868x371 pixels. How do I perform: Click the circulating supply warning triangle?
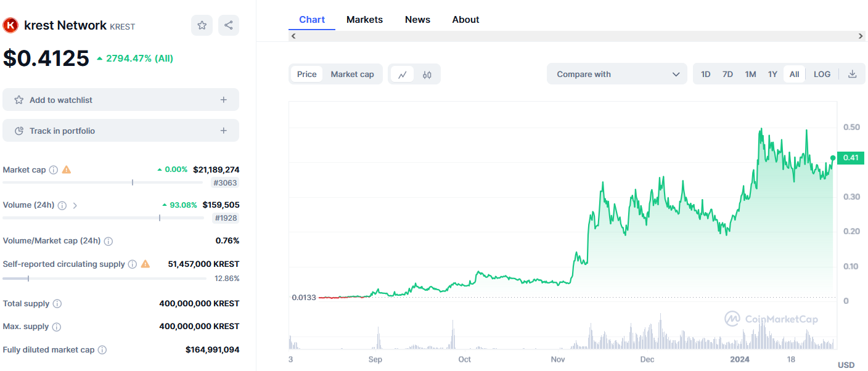tap(145, 264)
